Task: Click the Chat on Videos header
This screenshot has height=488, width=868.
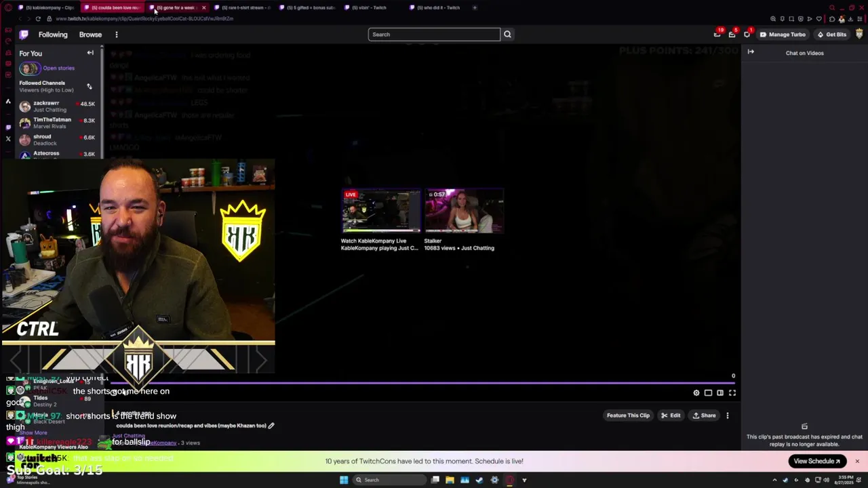Action: (804, 53)
